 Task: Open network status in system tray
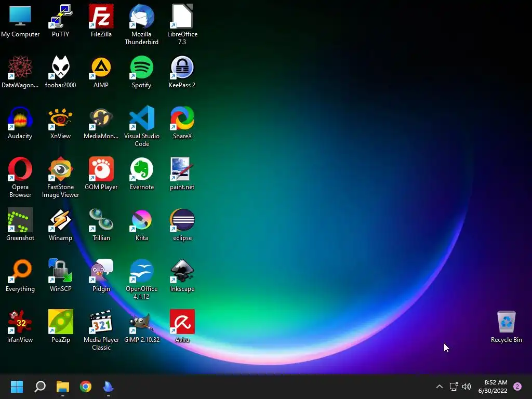(x=454, y=387)
